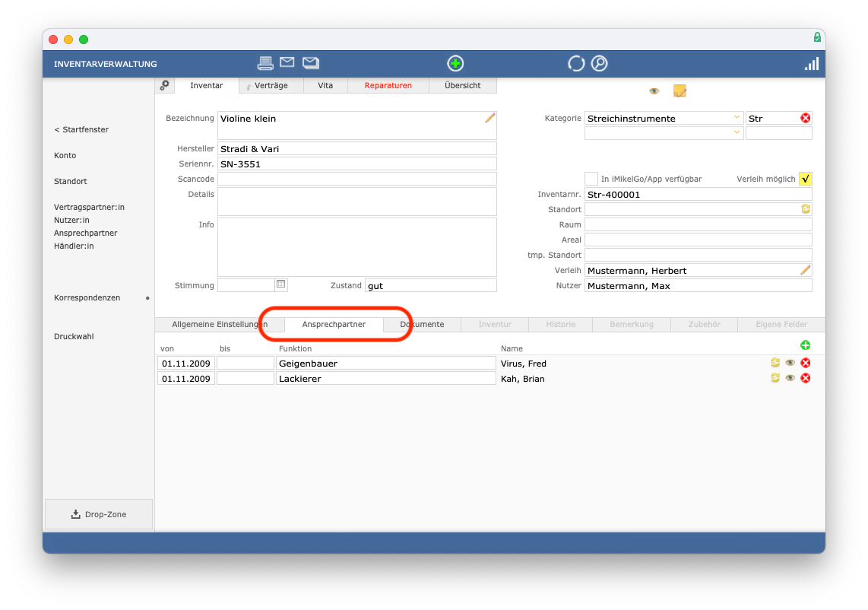868x610 pixels.
Task: Click the green lock icon in title bar
Action: (816, 38)
